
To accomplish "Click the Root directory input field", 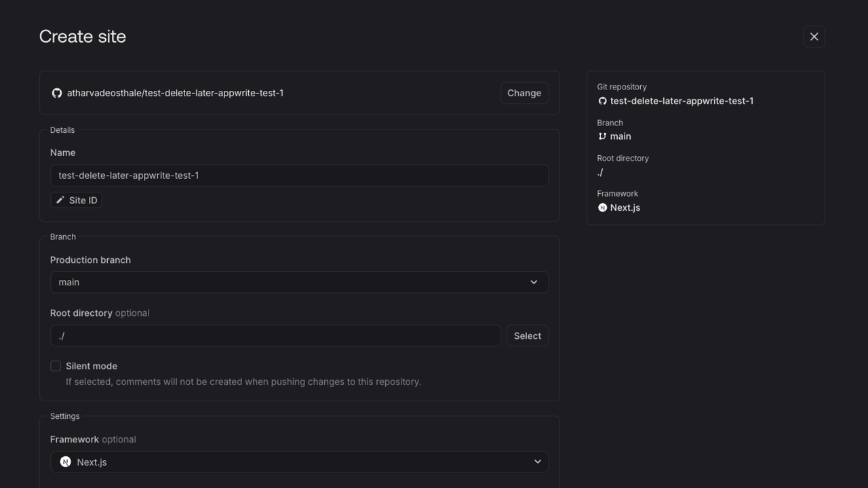I will pos(275,335).
